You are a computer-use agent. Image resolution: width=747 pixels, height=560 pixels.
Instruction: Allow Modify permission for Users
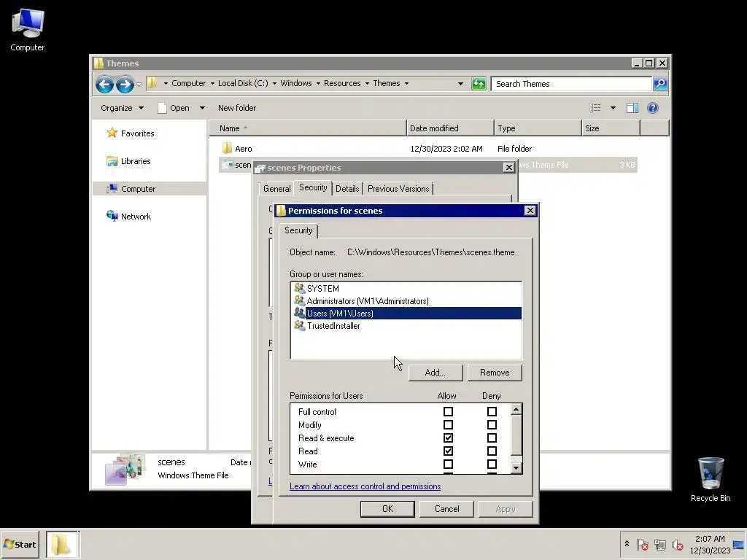(x=448, y=425)
